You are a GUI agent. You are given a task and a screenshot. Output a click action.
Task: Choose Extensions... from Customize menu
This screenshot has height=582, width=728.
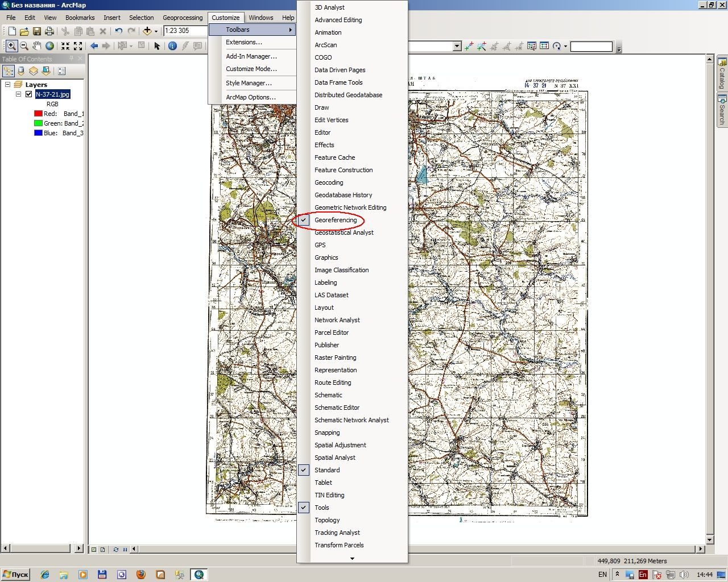point(244,42)
